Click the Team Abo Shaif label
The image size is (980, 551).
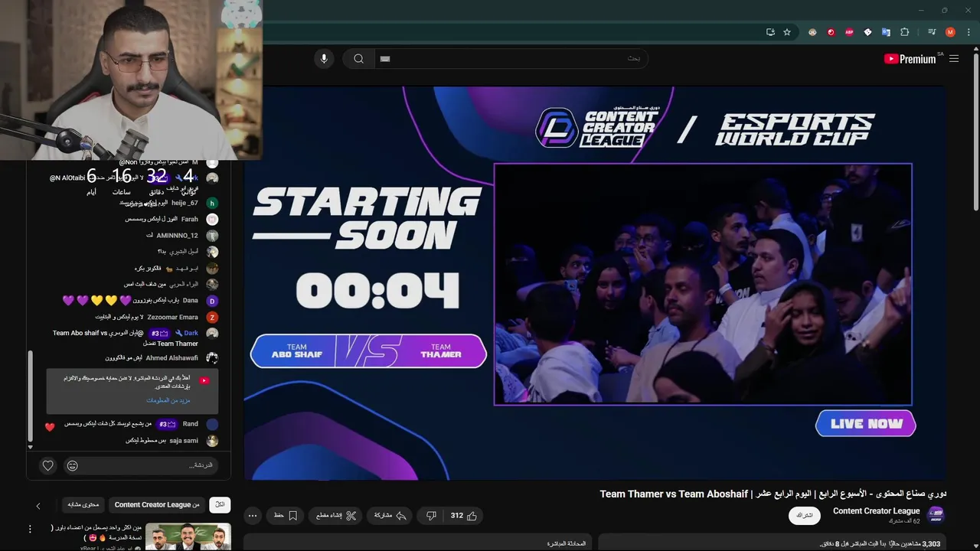tap(296, 351)
